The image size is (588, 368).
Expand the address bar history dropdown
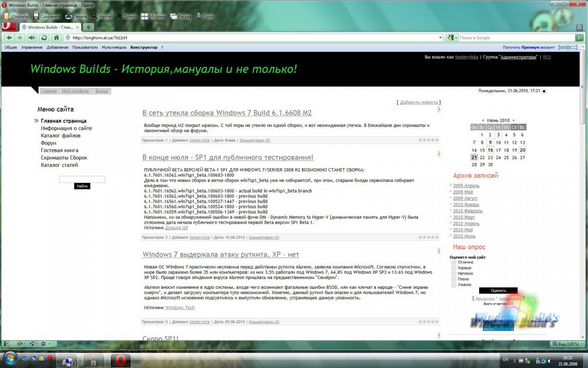[440, 38]
